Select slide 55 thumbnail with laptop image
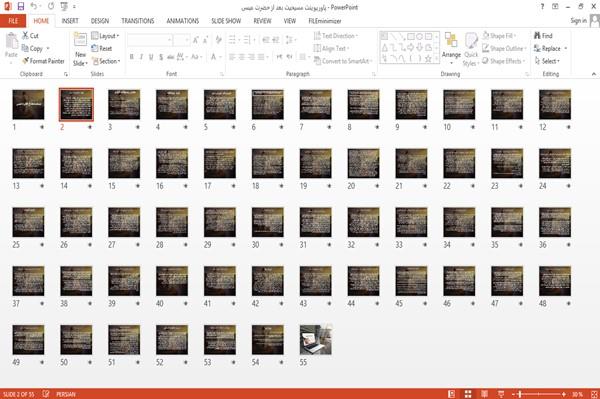The height and width of the screenshot is (399, 600). [x=316, y=340]
